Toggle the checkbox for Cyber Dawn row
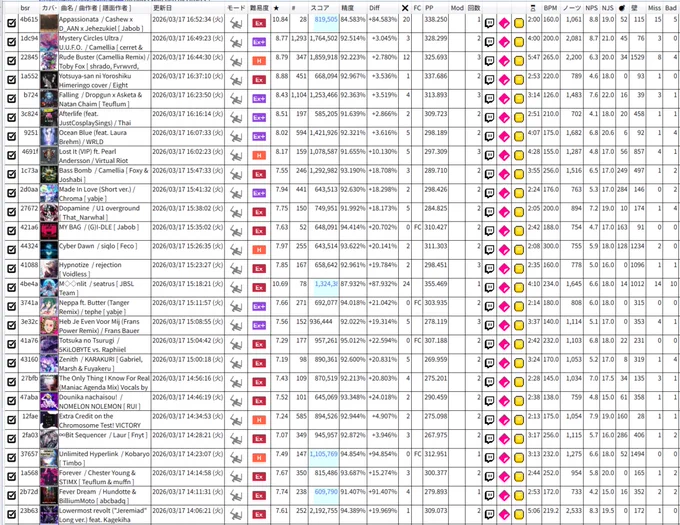This screenshot has height=525, width=680. click(x=12, y=250)
